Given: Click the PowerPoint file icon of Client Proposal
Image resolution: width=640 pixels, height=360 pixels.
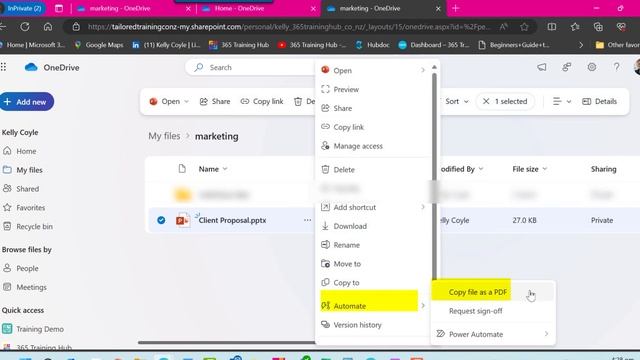Looking at the screenshot, I should click(182, 220).
